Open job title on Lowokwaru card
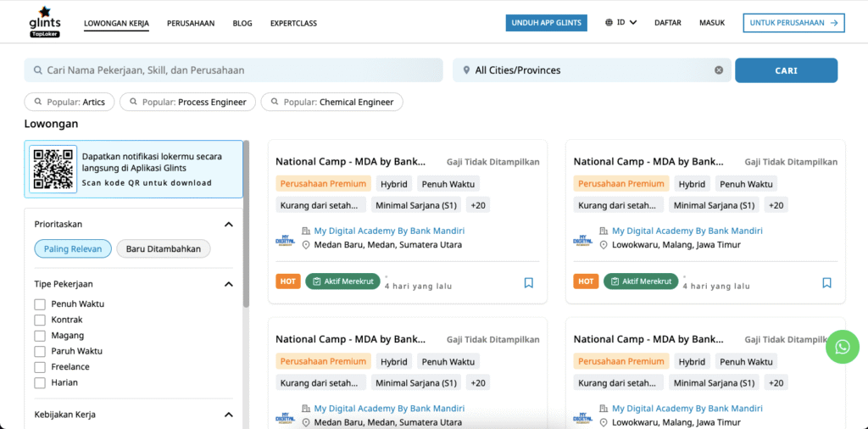The image size is (868, 429). click(648, 162)
